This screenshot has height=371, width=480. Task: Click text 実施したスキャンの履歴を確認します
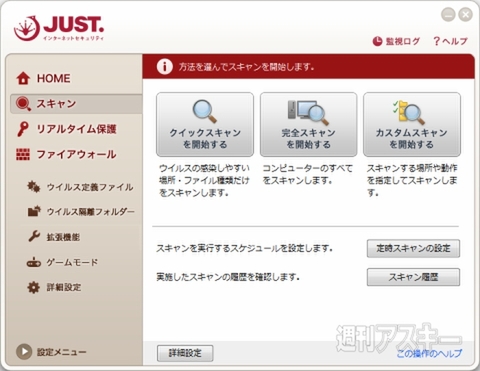(228, 277)
